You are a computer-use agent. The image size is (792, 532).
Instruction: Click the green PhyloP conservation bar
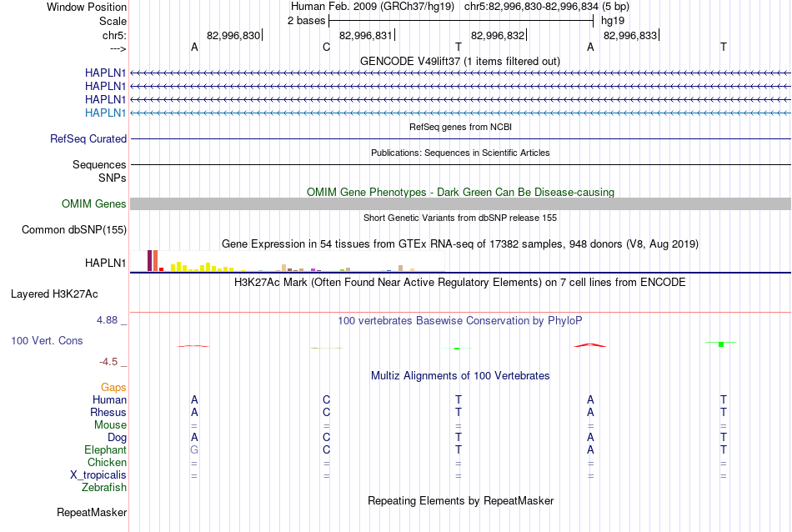[x=721, y=344]
